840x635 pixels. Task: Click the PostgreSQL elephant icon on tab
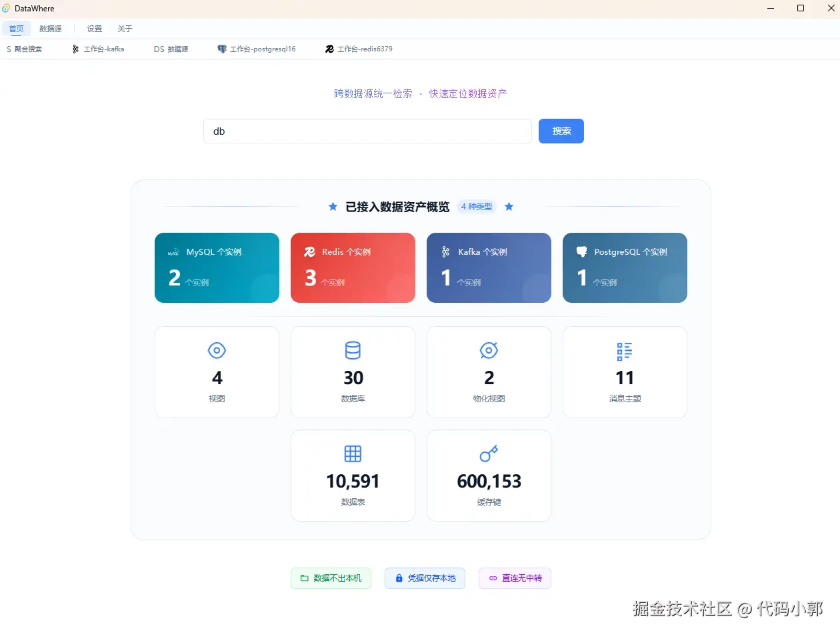click(222, 49)
